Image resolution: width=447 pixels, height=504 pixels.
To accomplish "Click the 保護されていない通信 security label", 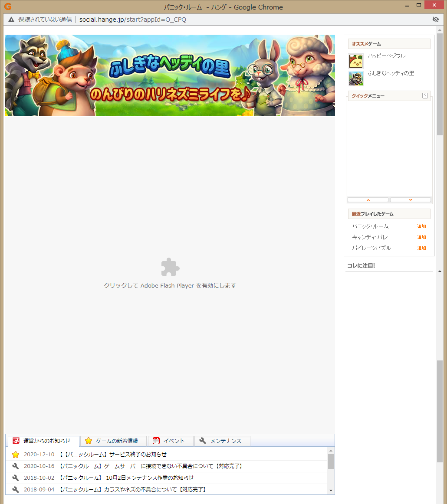I will 45,20.
